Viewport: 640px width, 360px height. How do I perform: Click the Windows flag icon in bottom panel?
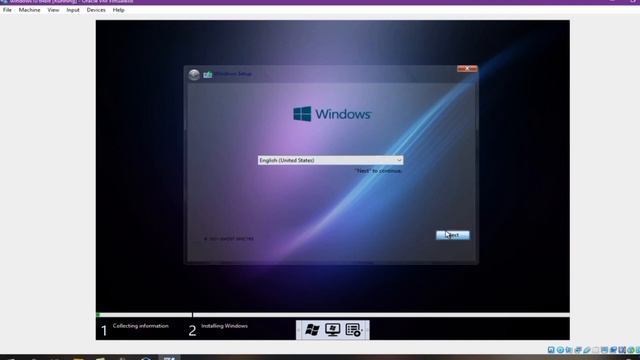click(312, 330)
